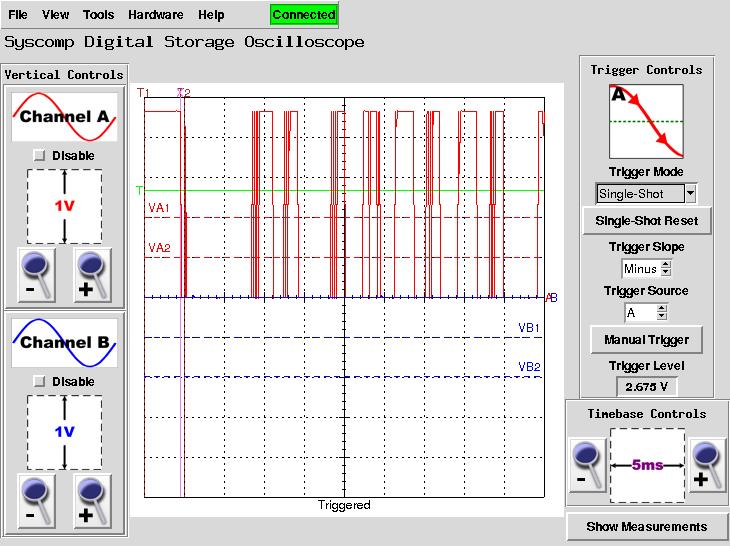
Task: Increase timebase with plus magnifier
Action: point(708,465)
